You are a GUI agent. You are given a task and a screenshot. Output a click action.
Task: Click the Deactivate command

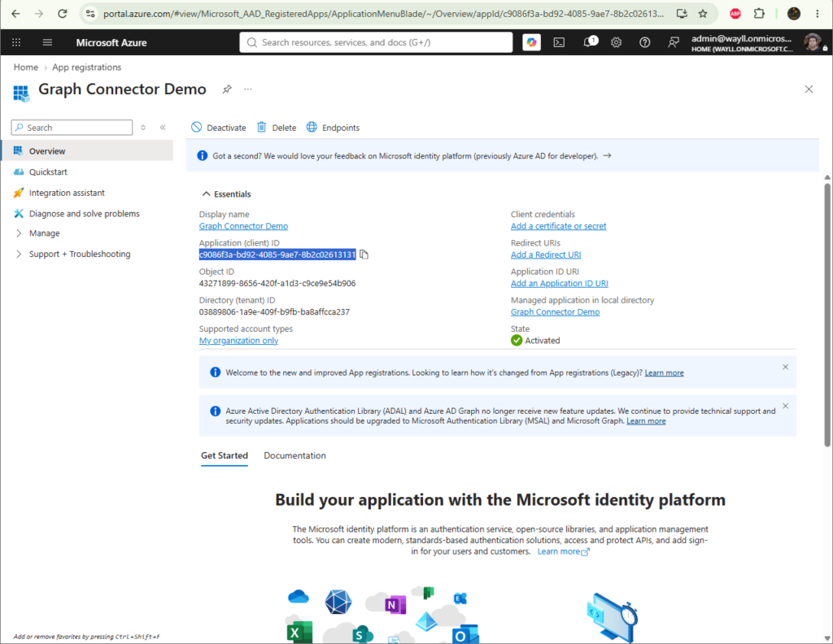coord(219,128)
